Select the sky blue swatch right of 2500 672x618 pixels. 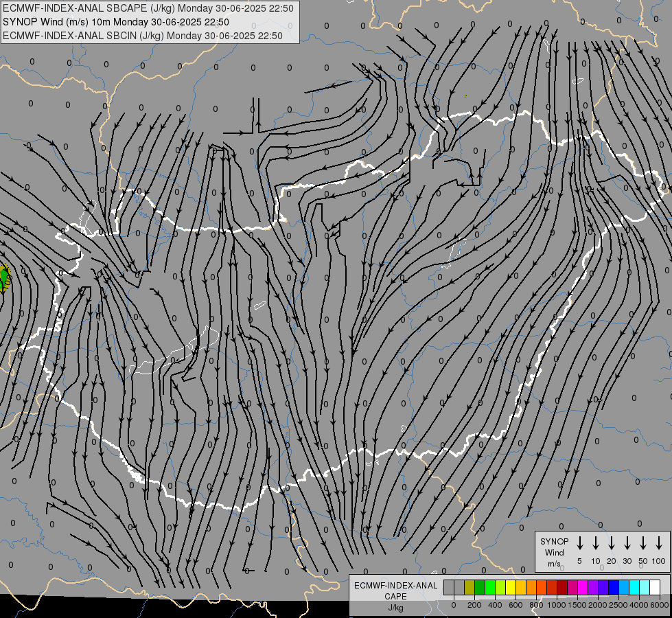tap(625, 588)
